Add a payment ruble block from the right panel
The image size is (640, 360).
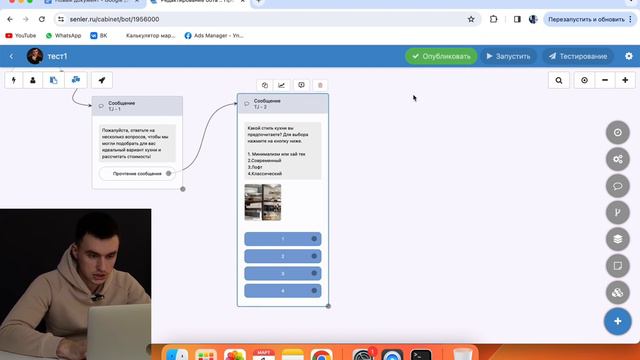pos(618,213)
